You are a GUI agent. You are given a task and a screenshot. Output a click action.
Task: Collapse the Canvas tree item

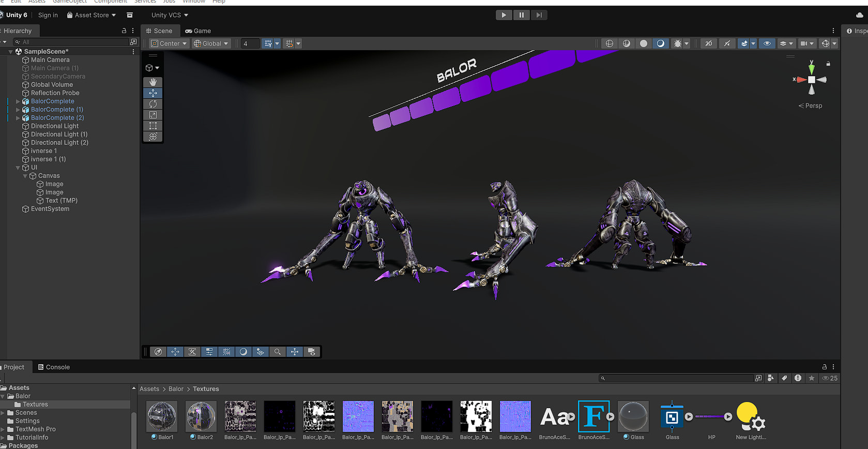pos(25,176)
